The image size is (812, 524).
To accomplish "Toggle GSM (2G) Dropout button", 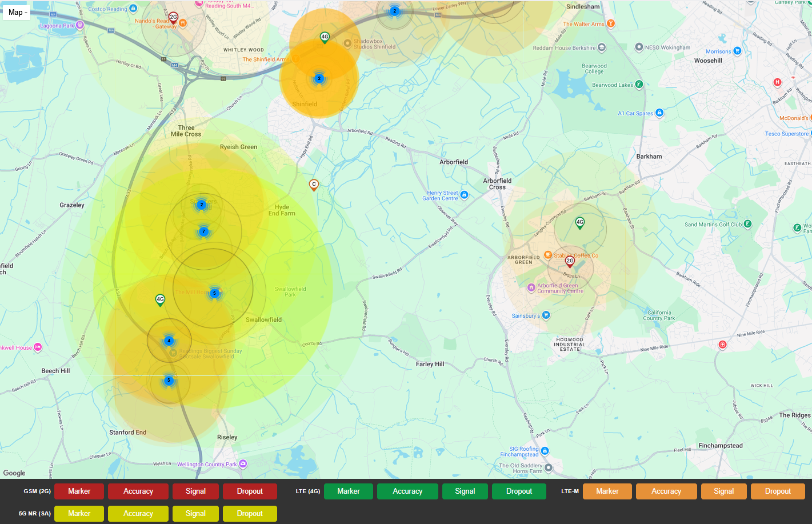I will tap(250, 491).
